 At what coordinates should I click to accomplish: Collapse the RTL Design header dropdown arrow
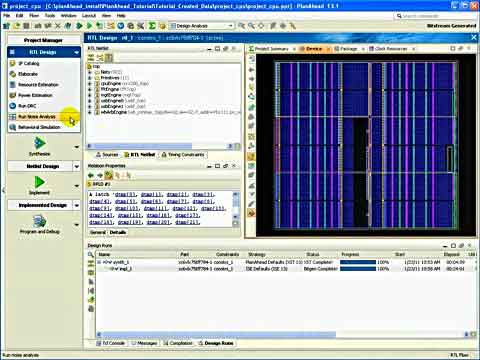click(77, 52)
